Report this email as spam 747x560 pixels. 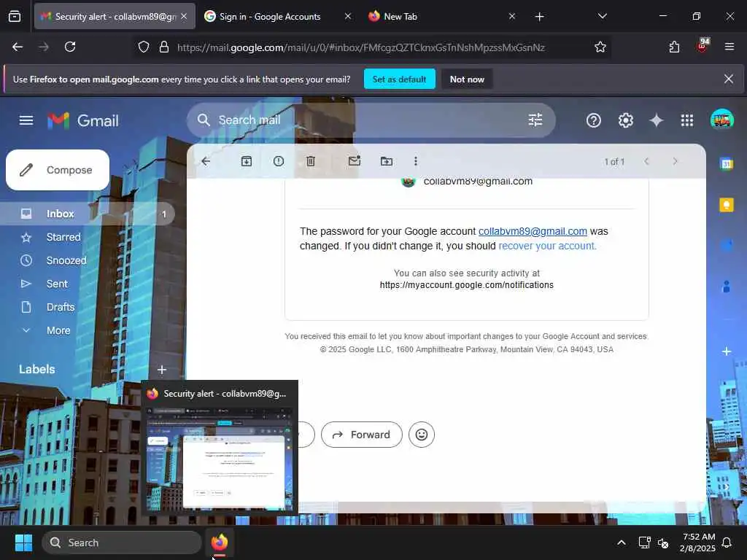click(279, 161)
